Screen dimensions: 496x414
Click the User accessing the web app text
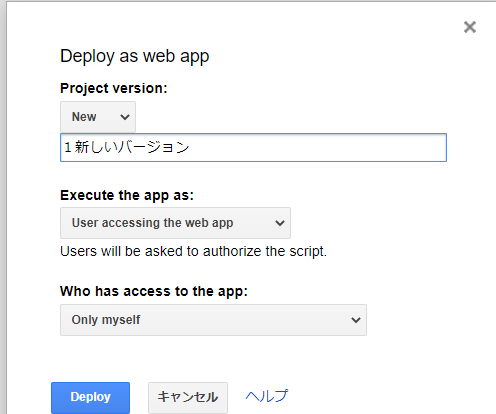152,223
